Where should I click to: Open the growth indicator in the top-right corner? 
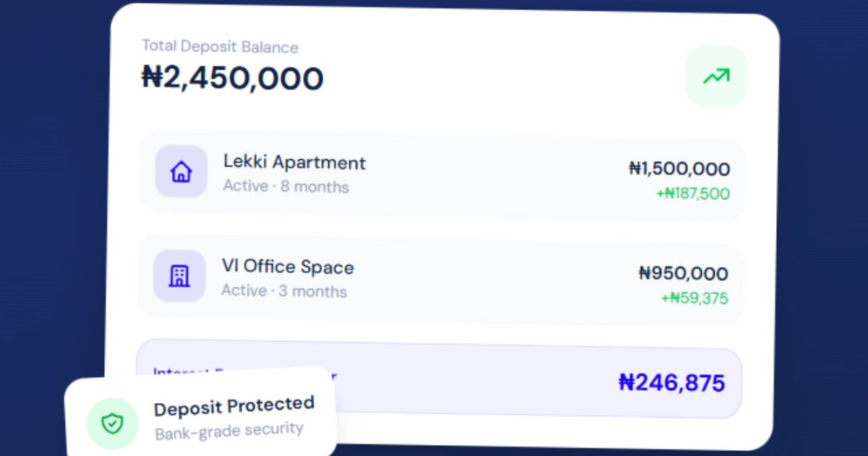[x=716, y=76]
